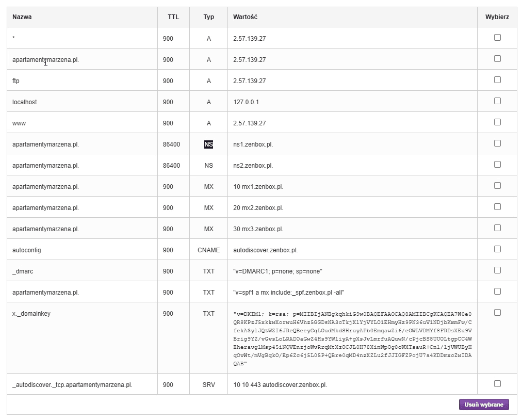Click 2.57.139.27 value in www row
522x420 pixels.
(249, 123)
